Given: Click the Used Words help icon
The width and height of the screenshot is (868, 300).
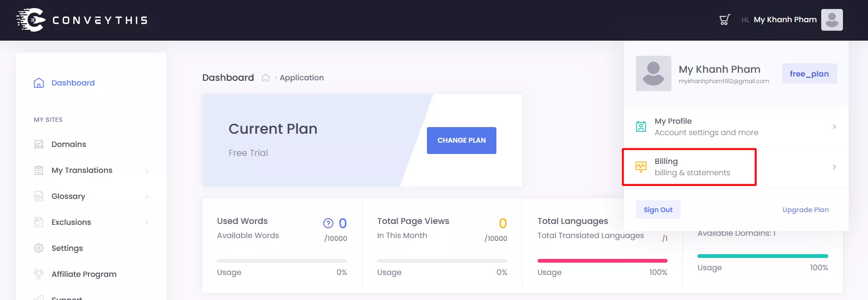Looking at the screenshot, I should click(x=328, y=223).
